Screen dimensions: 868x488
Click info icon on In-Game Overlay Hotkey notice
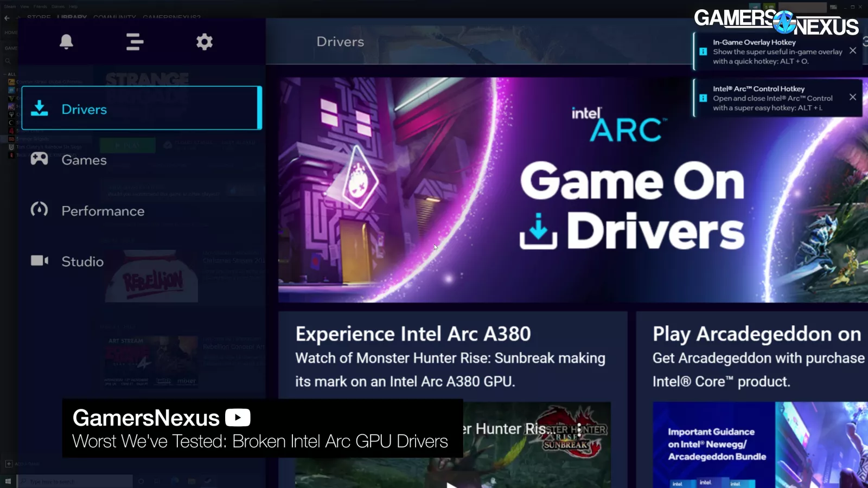[x=703, y=52]
